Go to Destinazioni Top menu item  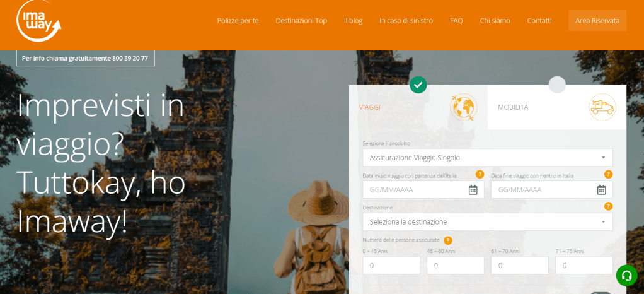301,21
